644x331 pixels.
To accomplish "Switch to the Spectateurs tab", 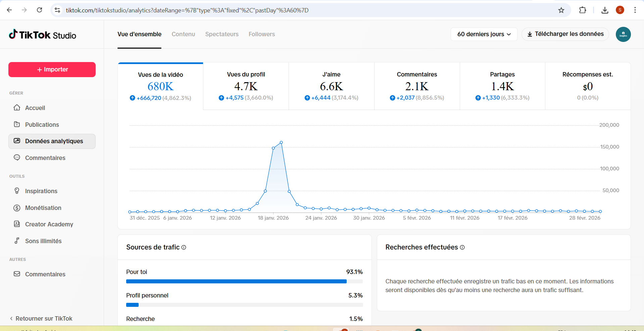I will (x=222, y=34).
